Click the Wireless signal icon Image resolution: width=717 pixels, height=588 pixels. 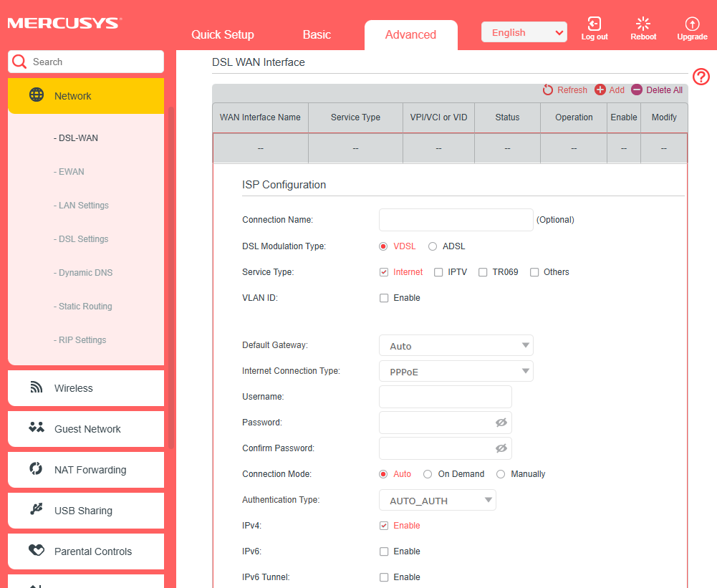(x=36, y=387)
